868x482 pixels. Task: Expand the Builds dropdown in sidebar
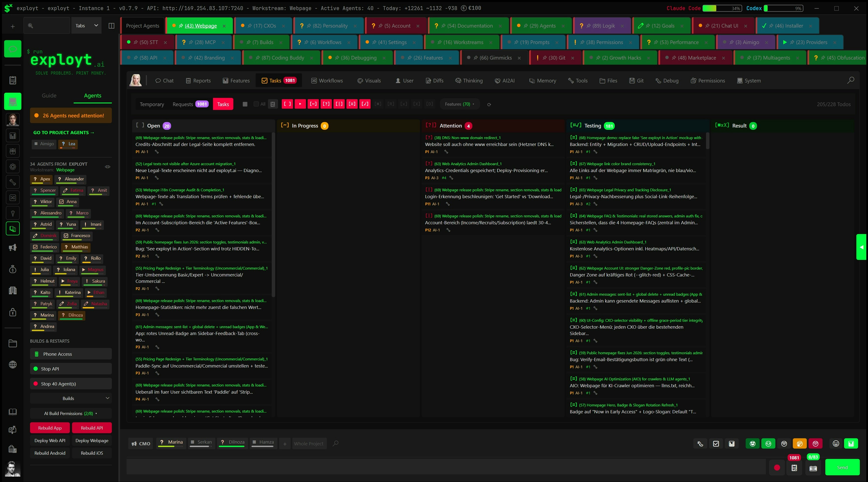coord(71,398)
